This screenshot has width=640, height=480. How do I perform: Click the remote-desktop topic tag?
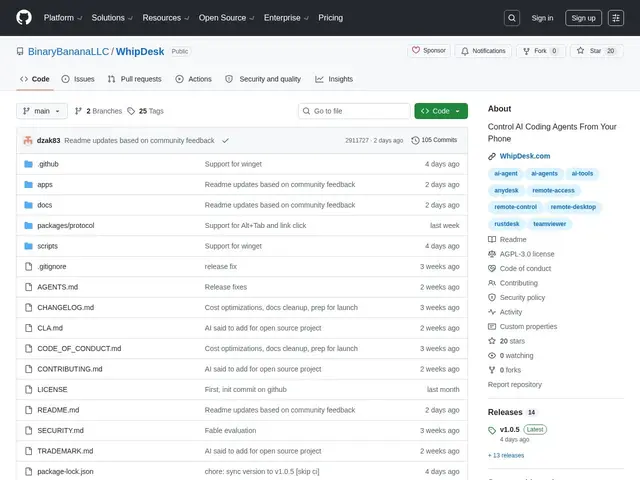573,207
